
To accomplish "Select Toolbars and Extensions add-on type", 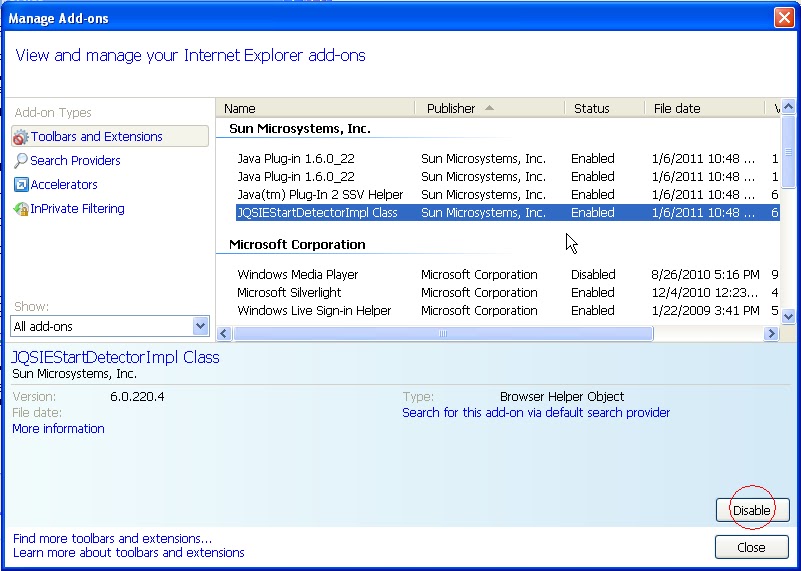I will (110, 136).
